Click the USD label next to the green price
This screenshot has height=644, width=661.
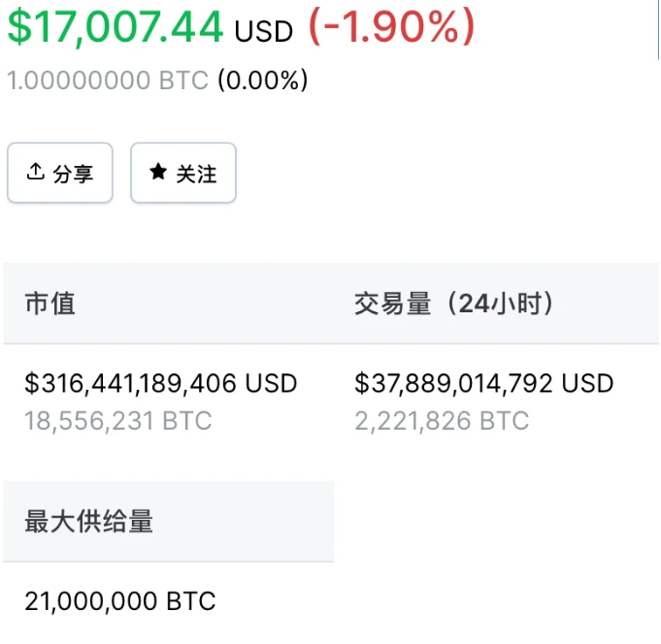pyautogui.click(x=263, y=31)
